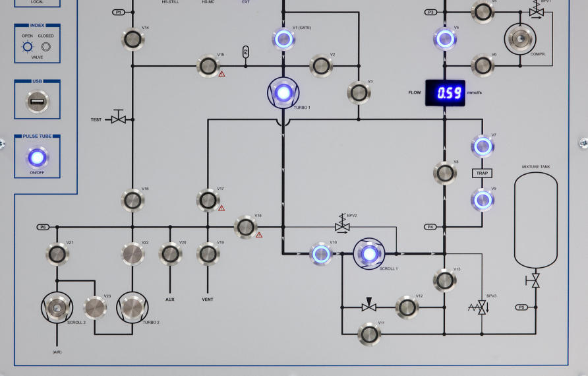The width and height of the screenshot is (588, 376).
Task: Click the BPV3 bypass valve symbol
Action: point(479,307)
